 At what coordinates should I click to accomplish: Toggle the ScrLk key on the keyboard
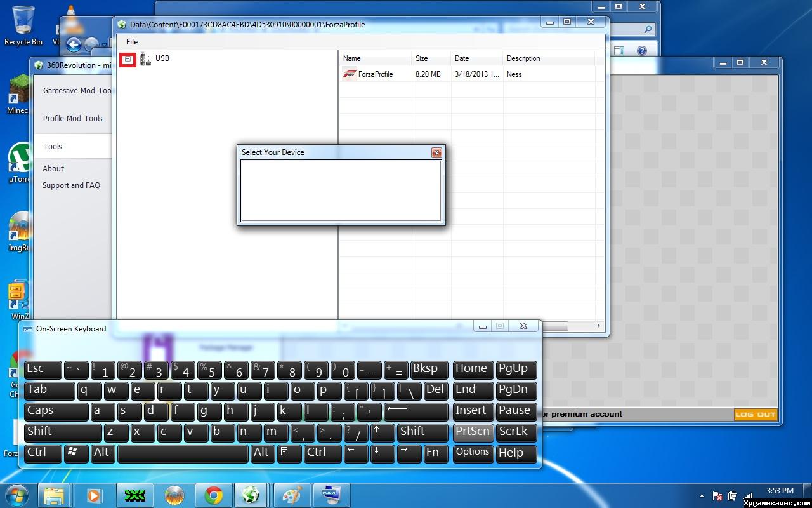click(x=516, y=432)
